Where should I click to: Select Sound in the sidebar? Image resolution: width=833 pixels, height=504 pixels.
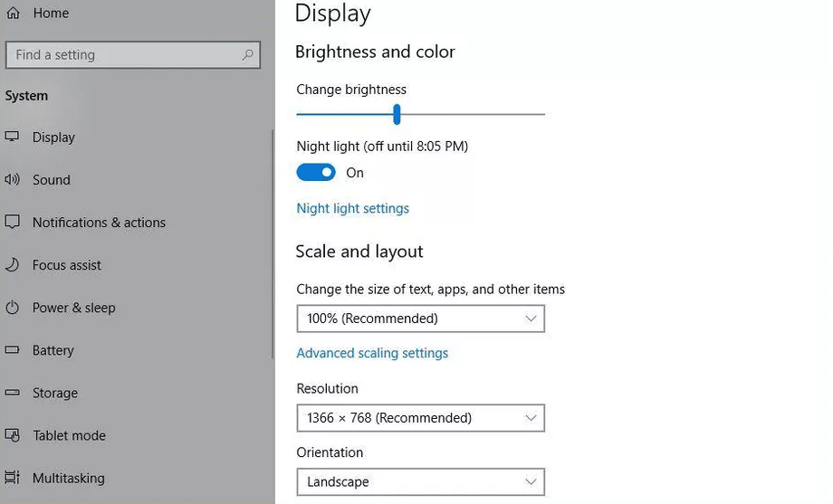tap(52, 179)
